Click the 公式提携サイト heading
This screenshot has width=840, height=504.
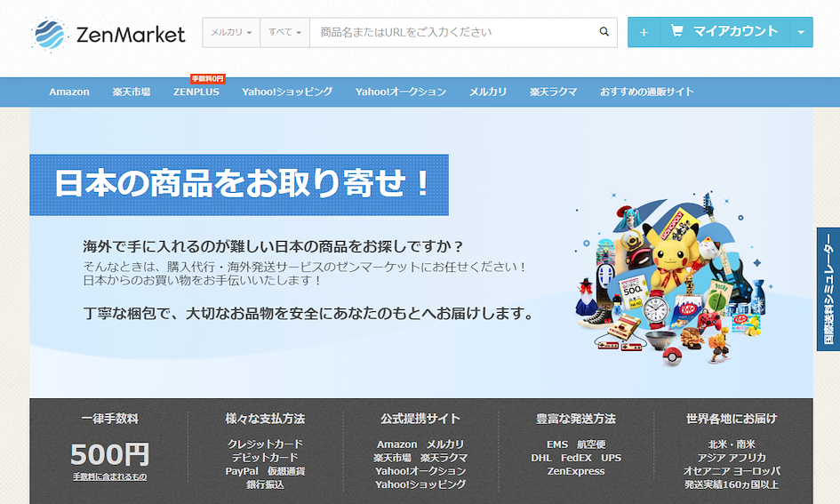[420, 419]
